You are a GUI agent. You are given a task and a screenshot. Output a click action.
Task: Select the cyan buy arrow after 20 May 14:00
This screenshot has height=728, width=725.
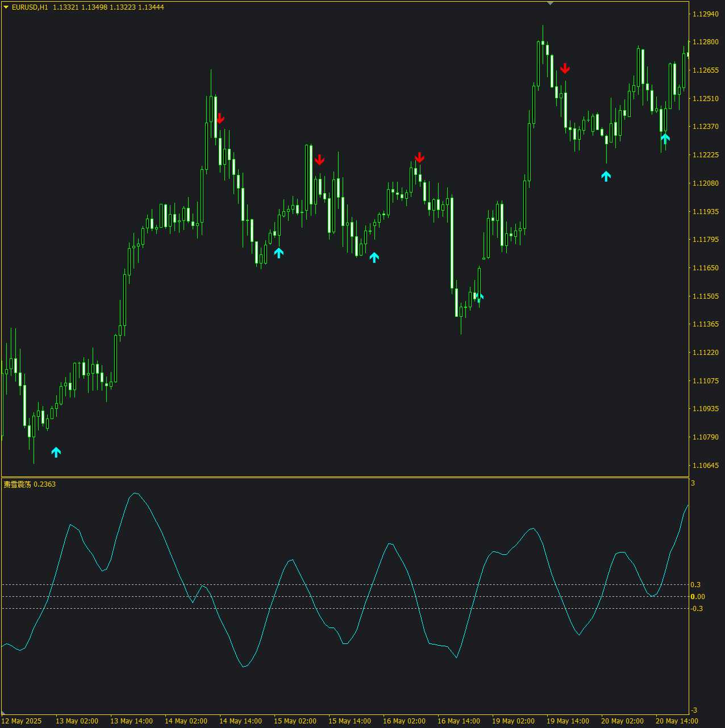pos(665,138)
